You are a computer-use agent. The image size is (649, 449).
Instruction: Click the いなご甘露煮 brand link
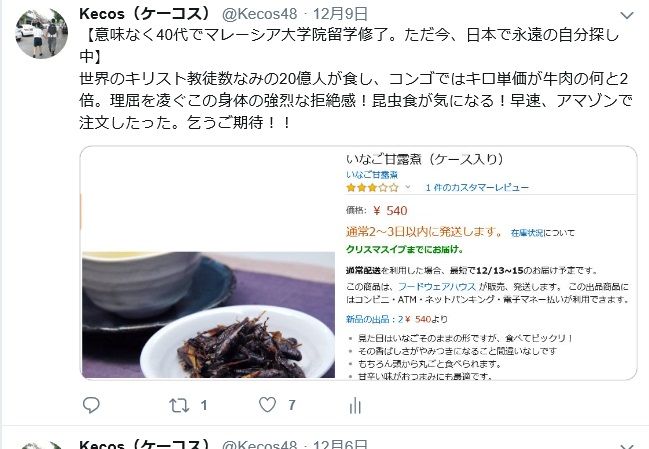tap(372, 175)
